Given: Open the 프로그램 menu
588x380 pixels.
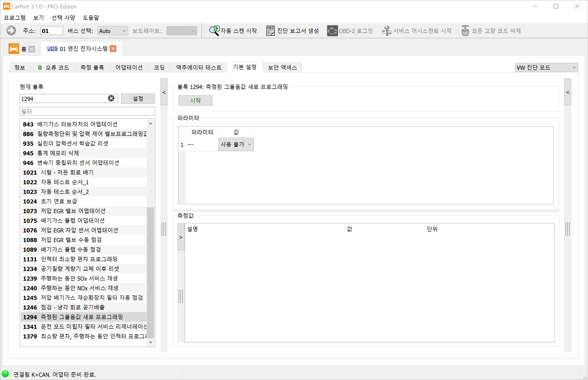Looking at the screenshot, I should click(14, 17).
